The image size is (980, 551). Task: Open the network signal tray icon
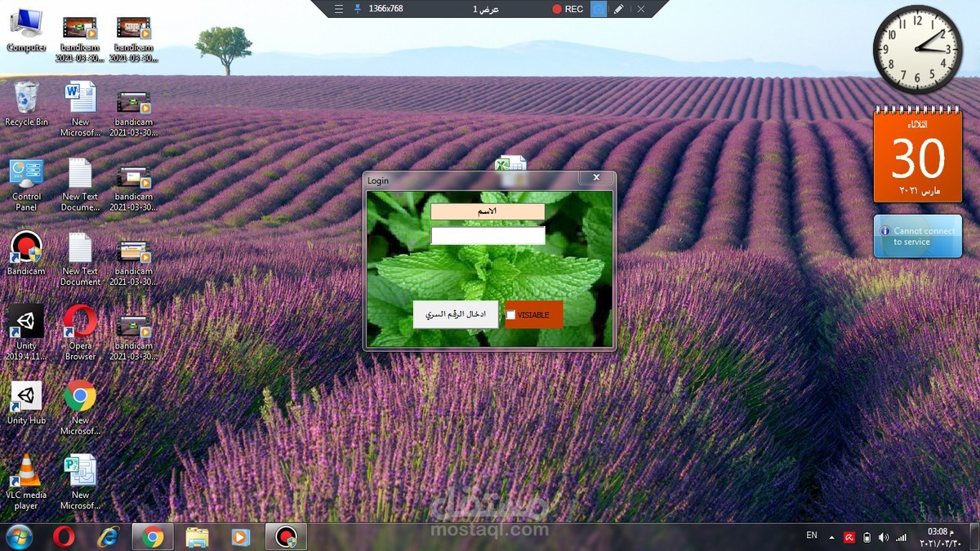point(902,537)
